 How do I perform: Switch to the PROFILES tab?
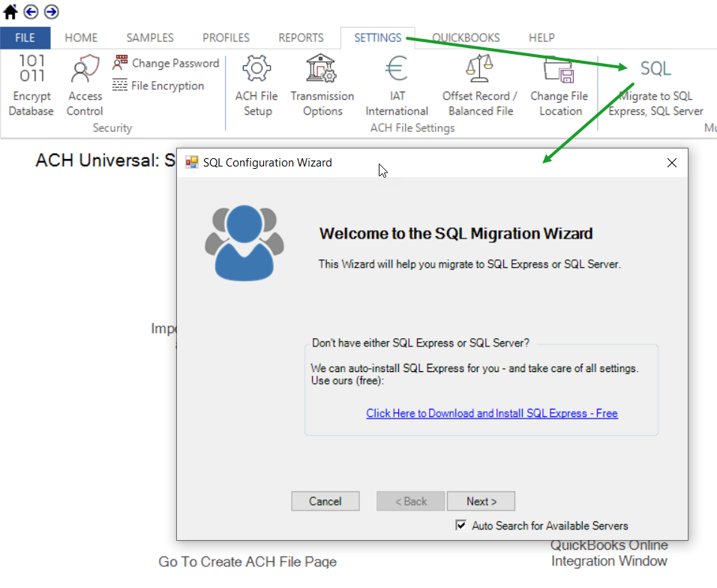tap(226, 37)
